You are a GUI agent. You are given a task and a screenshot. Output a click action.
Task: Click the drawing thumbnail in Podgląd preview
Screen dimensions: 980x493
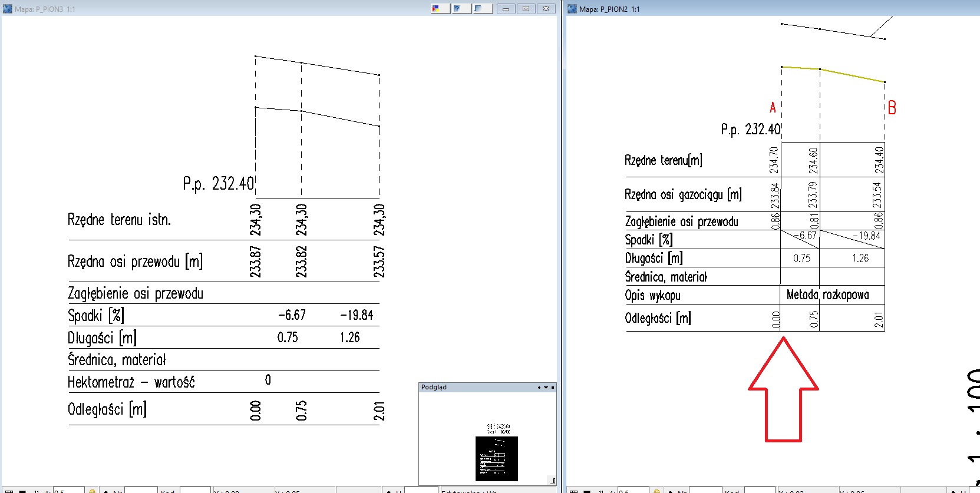(497, 458)
